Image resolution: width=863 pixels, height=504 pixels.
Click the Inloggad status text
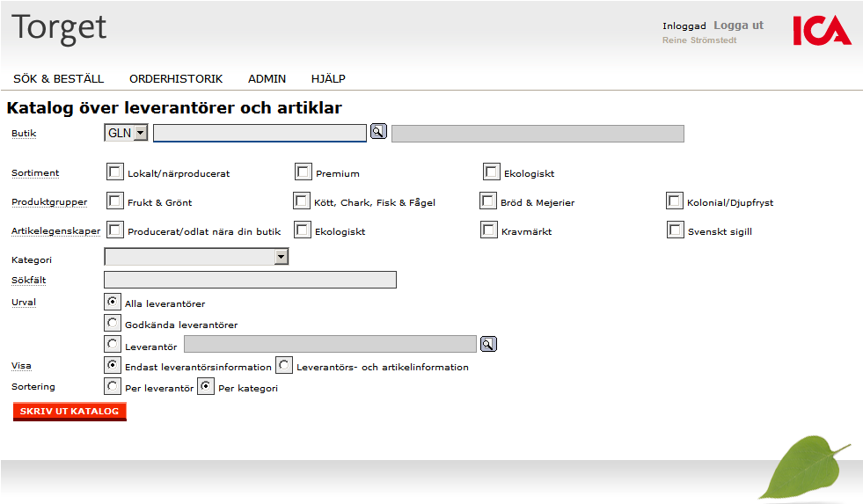(x=684, y=26)
